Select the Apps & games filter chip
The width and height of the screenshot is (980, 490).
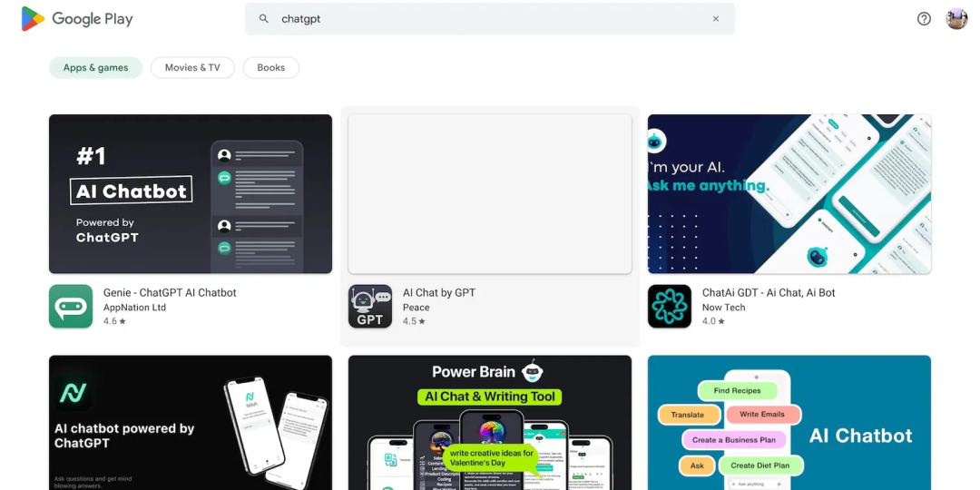click(x=95, y=68)
